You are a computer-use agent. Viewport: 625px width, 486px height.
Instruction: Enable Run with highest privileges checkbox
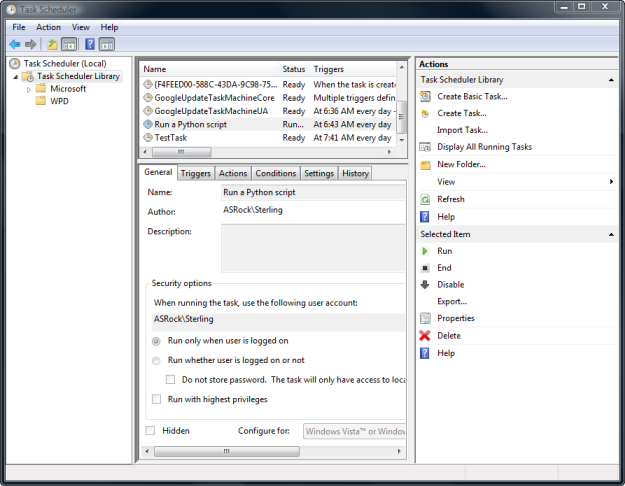pos(157,399)
